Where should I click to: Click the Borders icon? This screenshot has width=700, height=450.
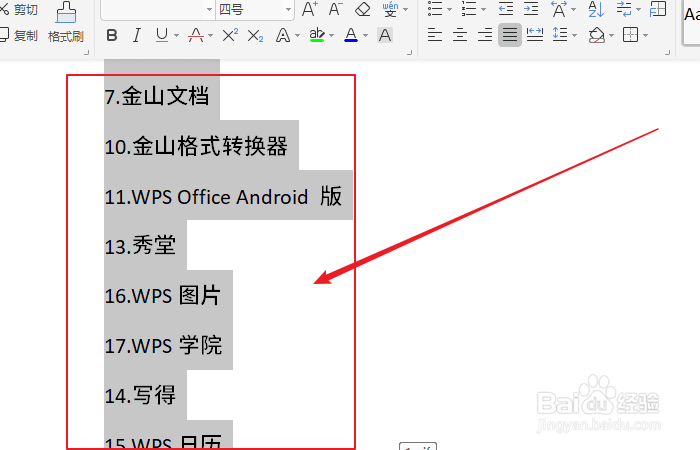click(x=630, y=35)
